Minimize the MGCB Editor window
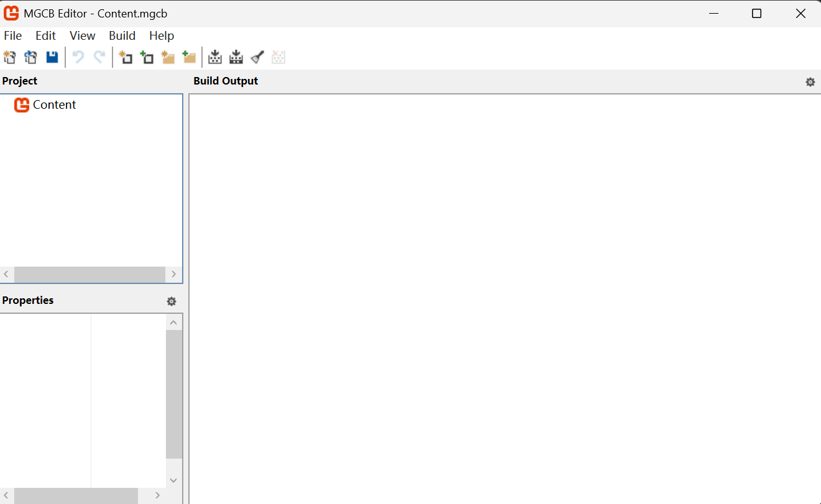The image size is (821, 504). click(x=715, y=14)
